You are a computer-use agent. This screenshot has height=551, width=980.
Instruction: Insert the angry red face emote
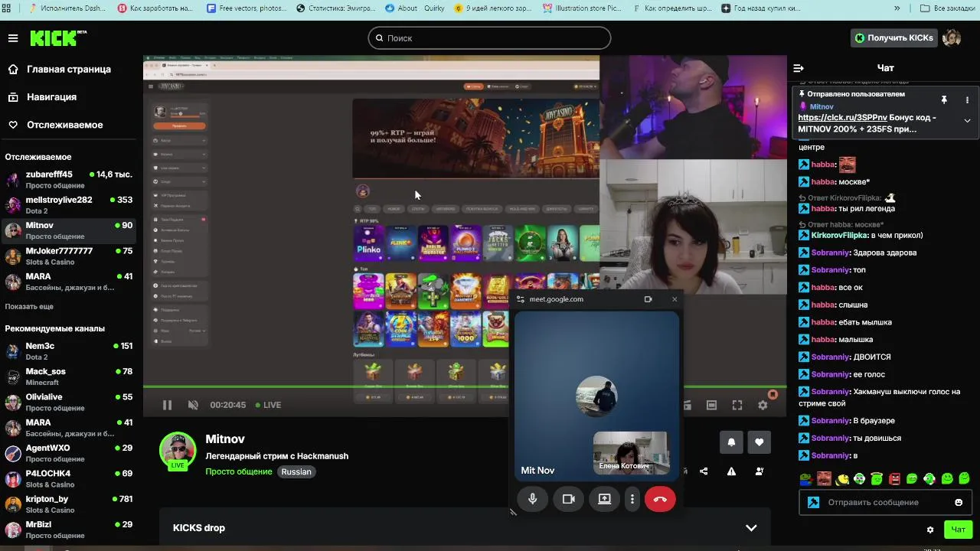[894, 479]
